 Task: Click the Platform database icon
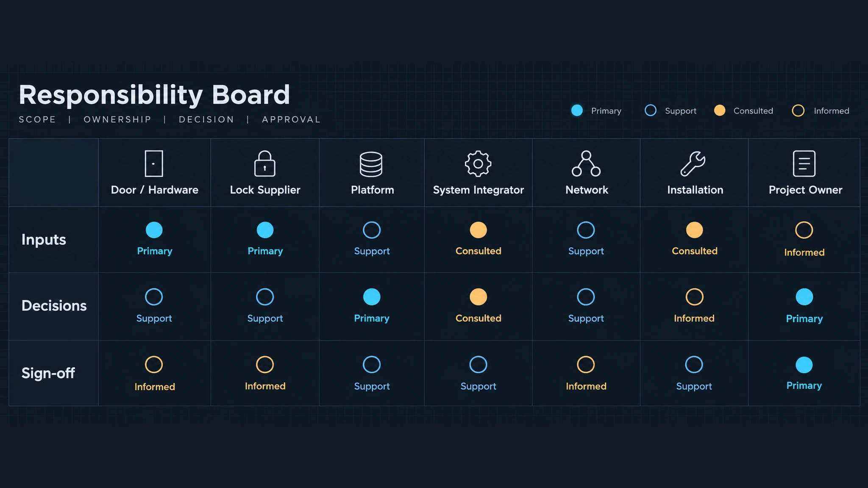pos(371,164)
